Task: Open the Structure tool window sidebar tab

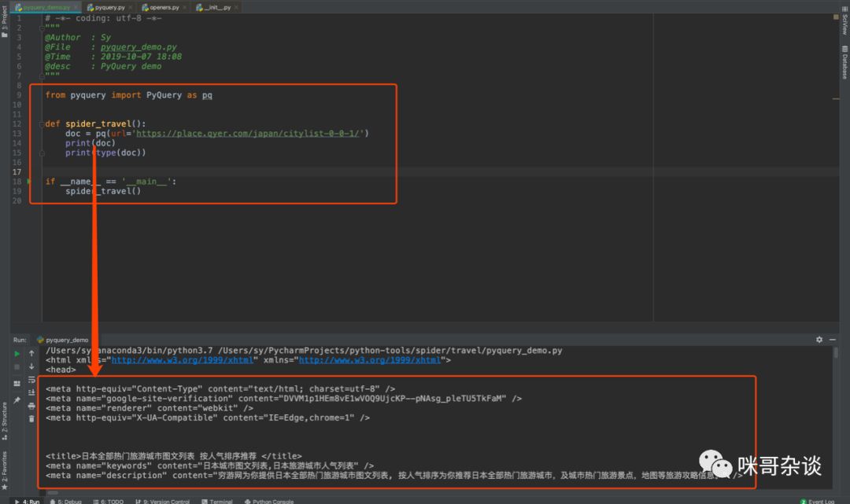Action: coord(5,421)
